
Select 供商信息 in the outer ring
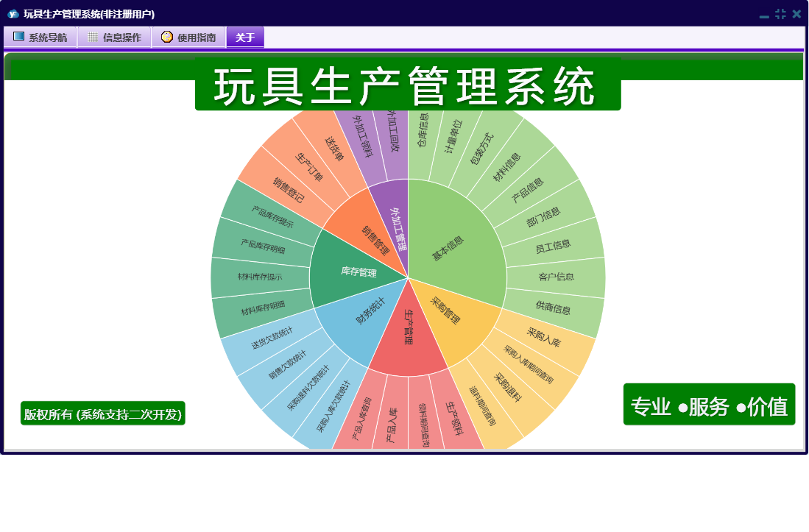coord(554,308)
